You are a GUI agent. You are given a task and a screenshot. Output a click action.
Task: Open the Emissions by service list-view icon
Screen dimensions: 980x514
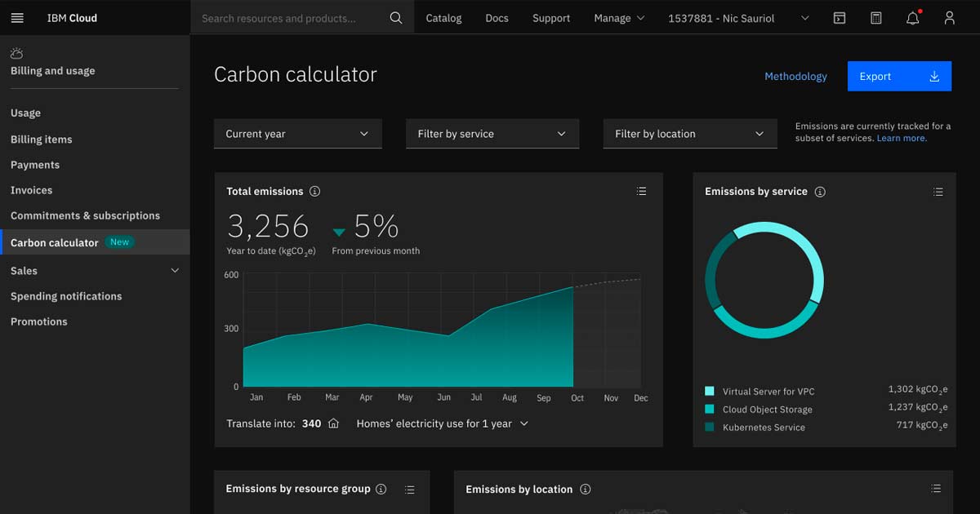coord(938,193)
